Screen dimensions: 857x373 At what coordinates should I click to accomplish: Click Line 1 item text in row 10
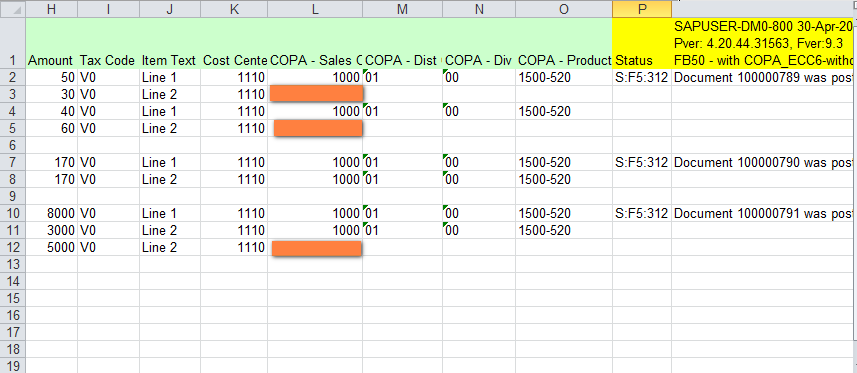[170, 213]
